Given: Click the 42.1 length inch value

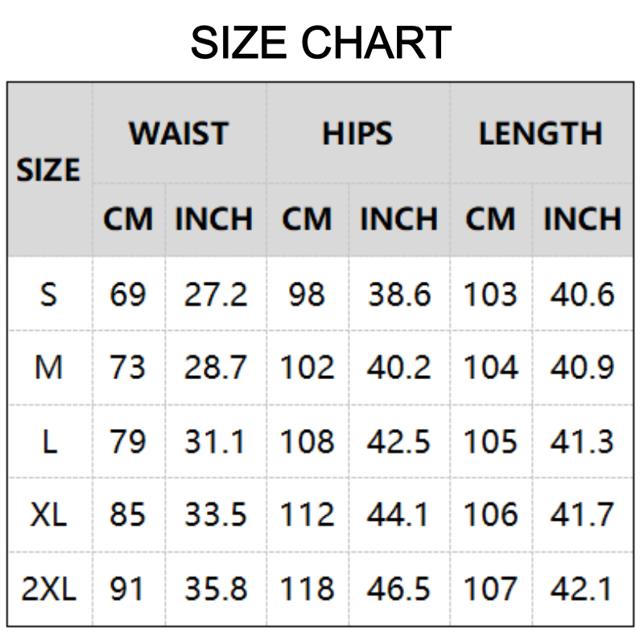Looking at the screenshot, I should click(582, 589).
